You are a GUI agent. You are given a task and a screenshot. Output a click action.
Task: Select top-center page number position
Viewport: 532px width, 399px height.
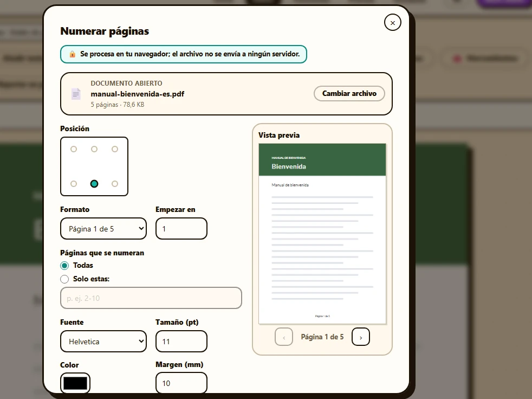[94, 149]
